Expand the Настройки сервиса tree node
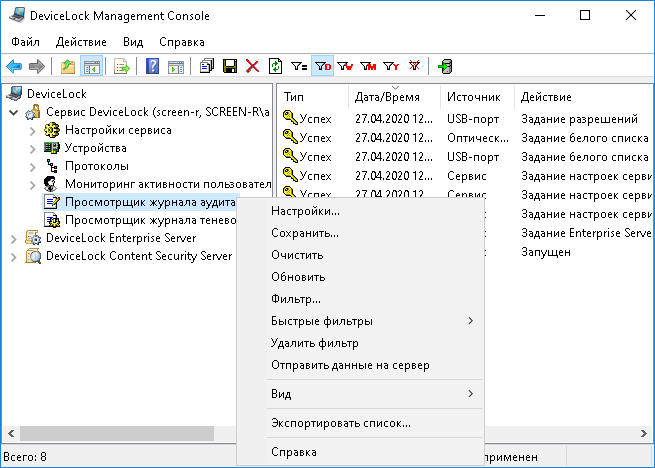Screen dimensions: 655x468 click(x=33, y=130)
